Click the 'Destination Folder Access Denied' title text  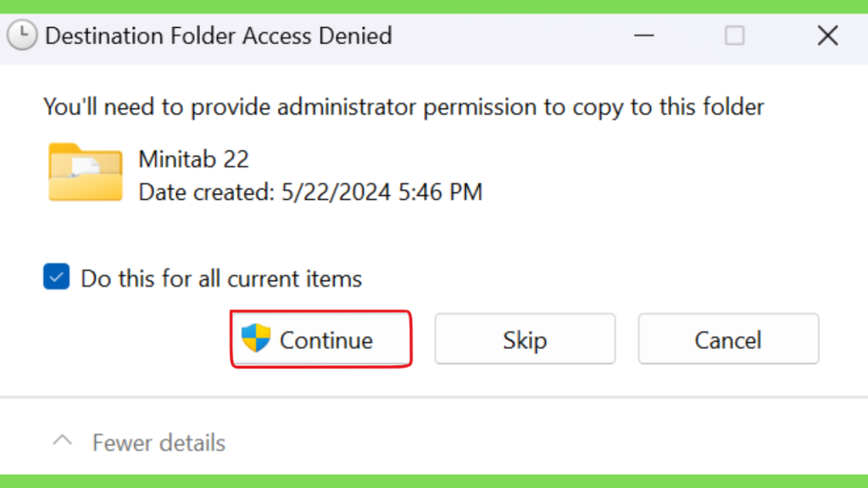tap(218, 36)
